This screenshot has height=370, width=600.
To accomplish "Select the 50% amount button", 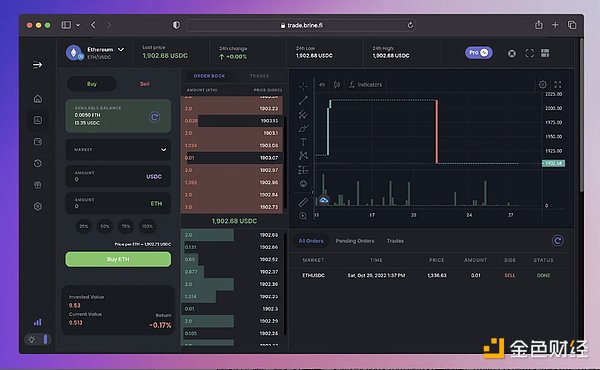I will tap(104, 226).
